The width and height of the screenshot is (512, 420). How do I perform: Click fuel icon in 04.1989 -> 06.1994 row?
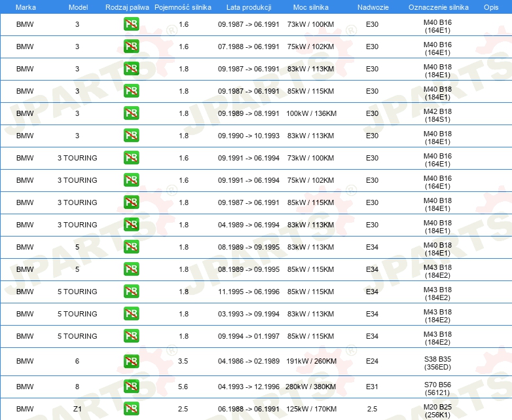coord(131,225)
